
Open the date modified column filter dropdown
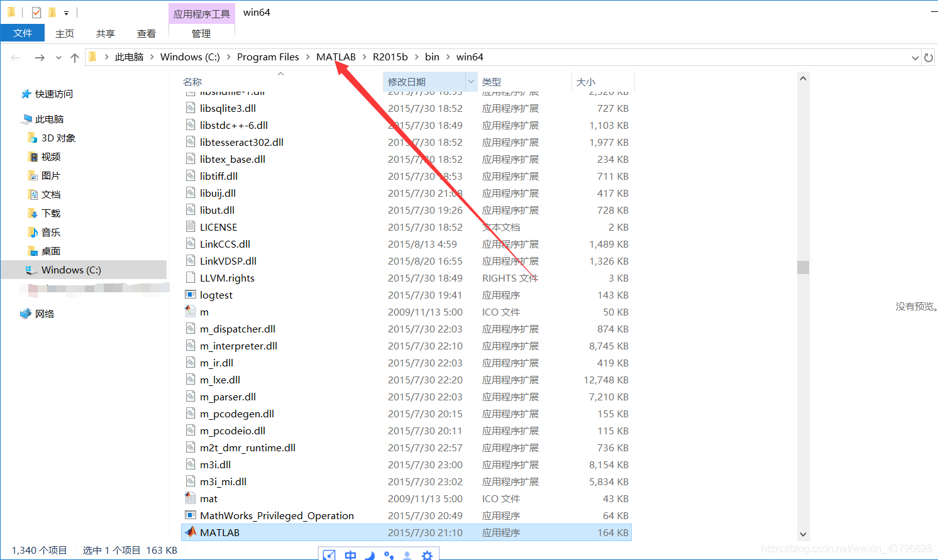(x=471, y=82)
